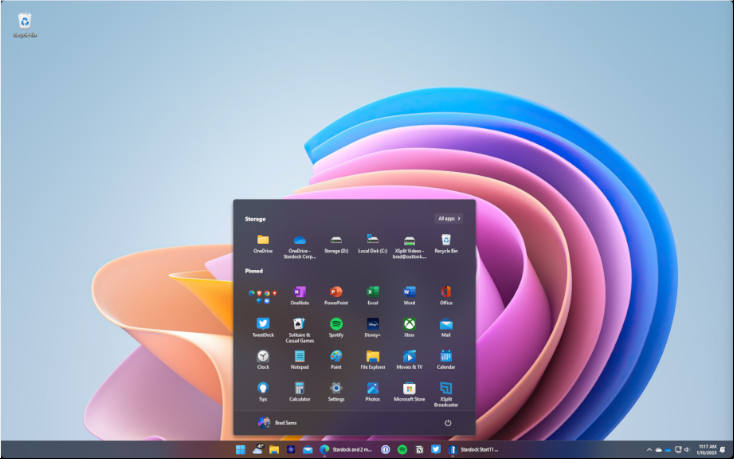Open File Explorer from the taskbar
The width and height of the screenshot is (734, 459).
click(x=274, y=450)
